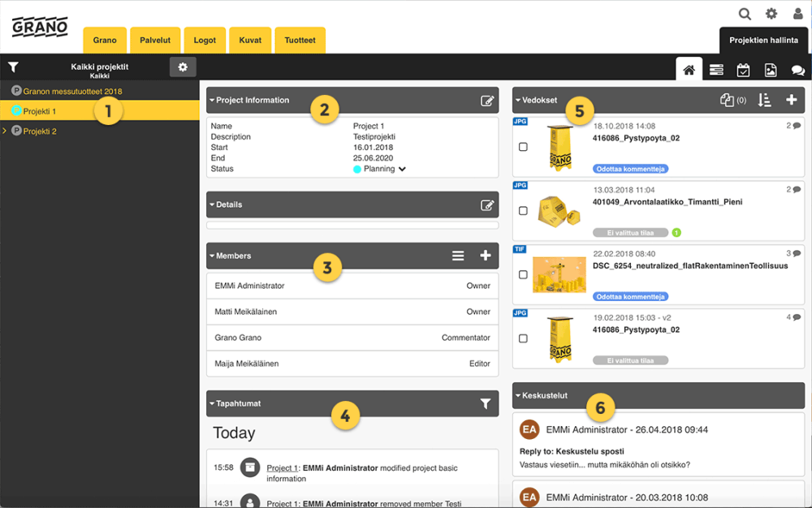Sort Vedokset proofs with sort icon

coord(764,100)
